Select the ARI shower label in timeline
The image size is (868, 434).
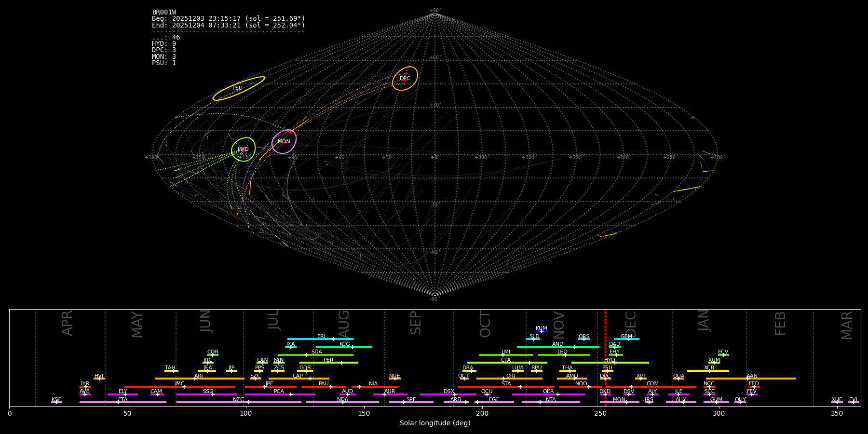click(x=199, y=376)
